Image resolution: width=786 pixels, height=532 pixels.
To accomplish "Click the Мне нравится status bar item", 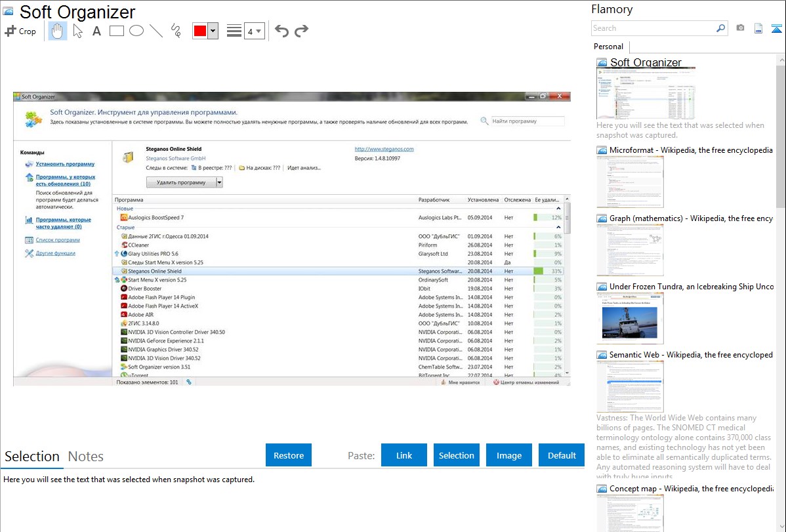I will coord(460,382).
